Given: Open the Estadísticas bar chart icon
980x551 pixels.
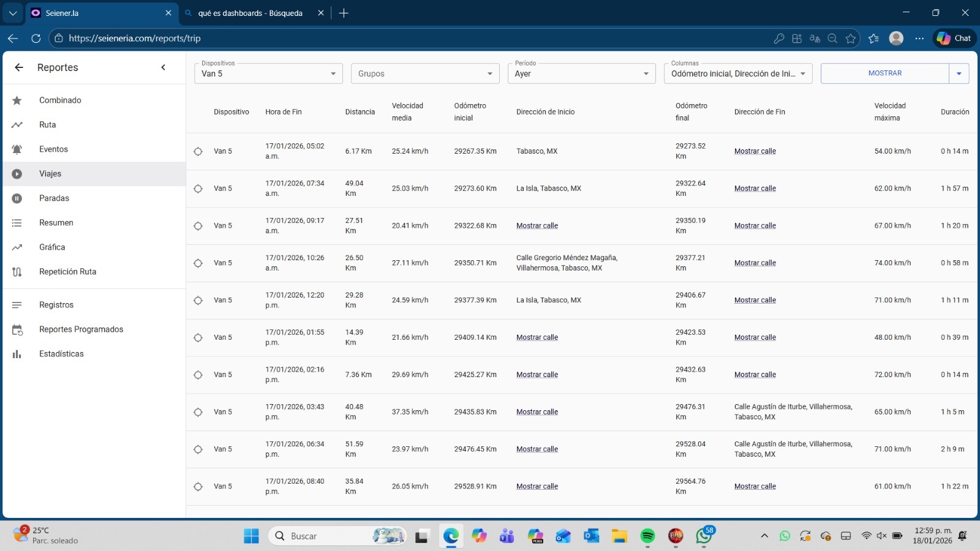Looking at the screenshot, I should [x=17, y=354].
